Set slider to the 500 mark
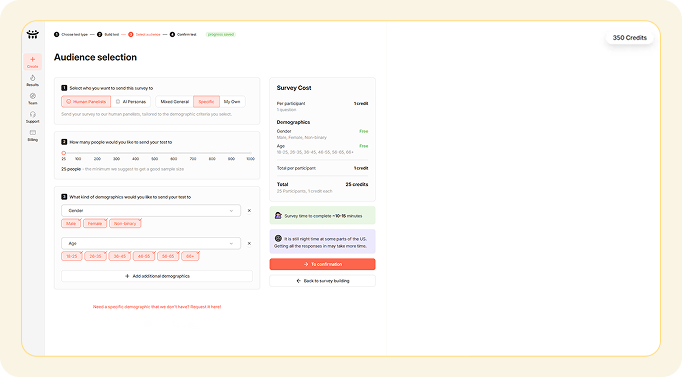 [x=154, y=153]
